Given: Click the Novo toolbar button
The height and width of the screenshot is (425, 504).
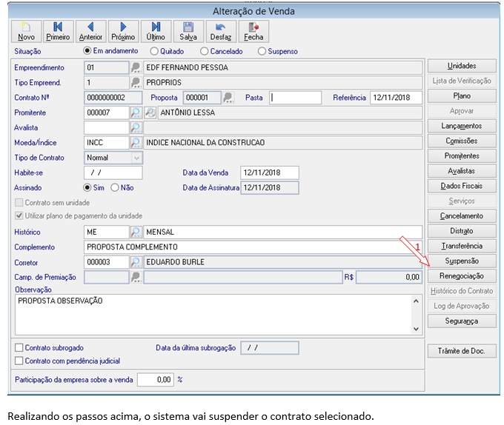Looking at the screenshot, I should point(27,31).
